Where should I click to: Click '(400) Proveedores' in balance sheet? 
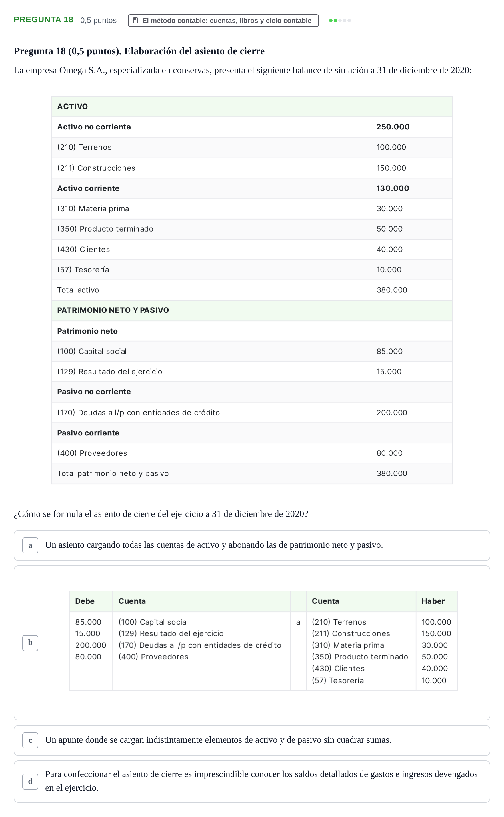click(92, 453)
